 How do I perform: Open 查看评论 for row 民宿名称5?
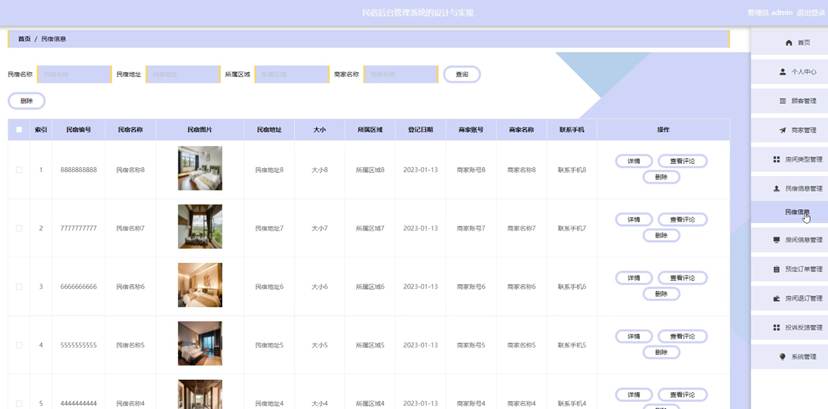click(x=682, y=336)
